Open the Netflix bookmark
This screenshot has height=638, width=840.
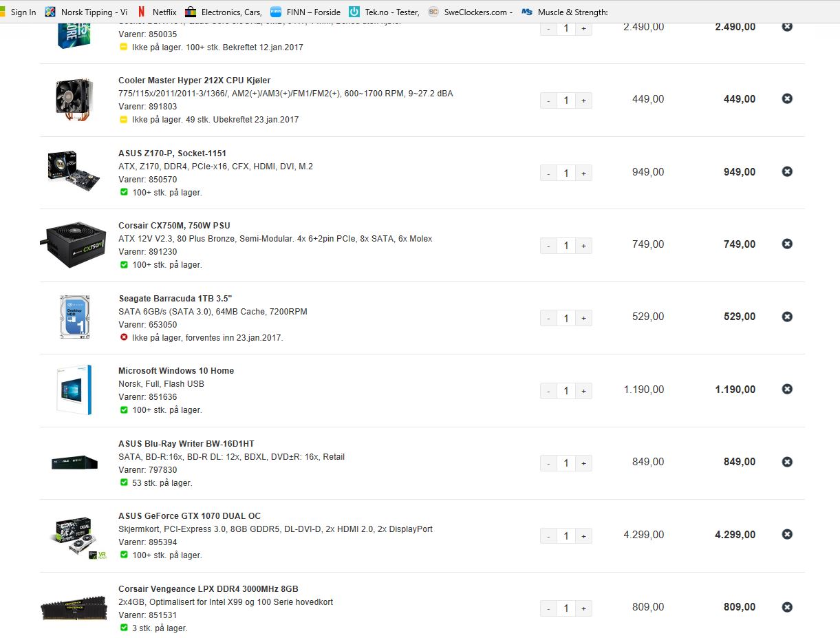point(156,12)
